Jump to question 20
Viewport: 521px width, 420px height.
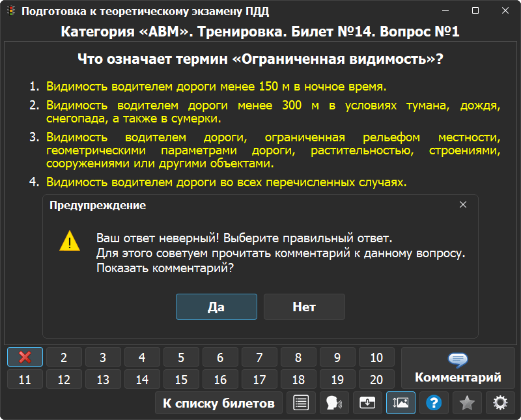376,379
